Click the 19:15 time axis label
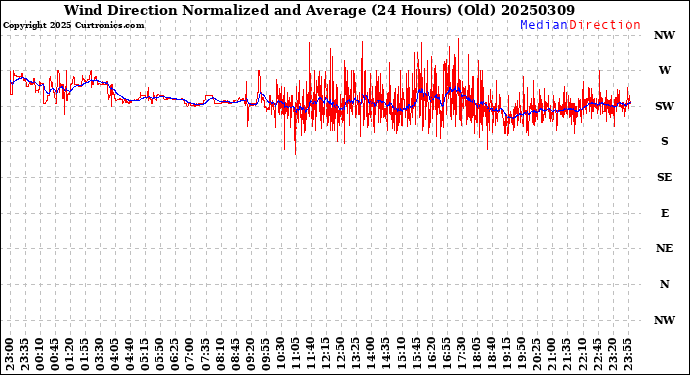The height and width of the screenshot is (375, 690). click(x=506, y=355)
